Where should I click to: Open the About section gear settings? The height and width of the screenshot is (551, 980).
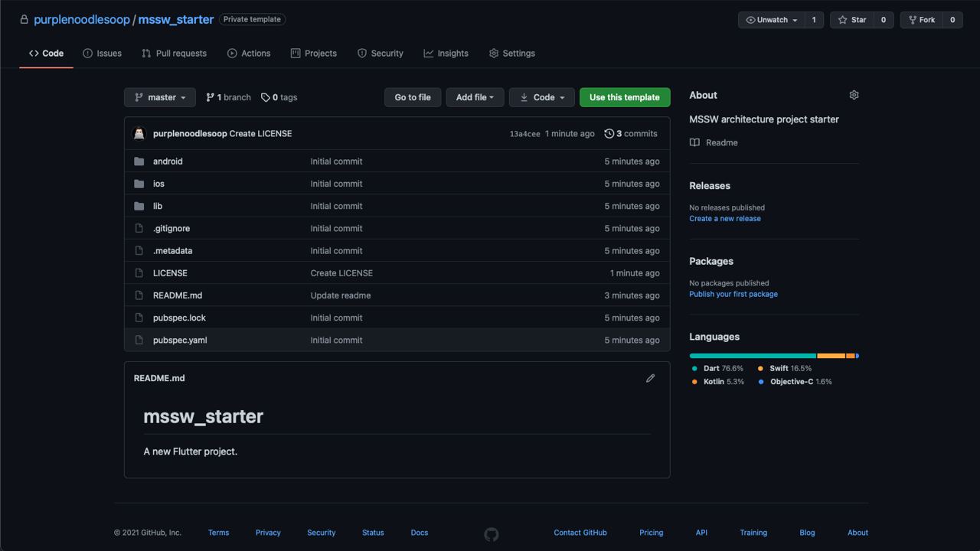click(854, 95)
